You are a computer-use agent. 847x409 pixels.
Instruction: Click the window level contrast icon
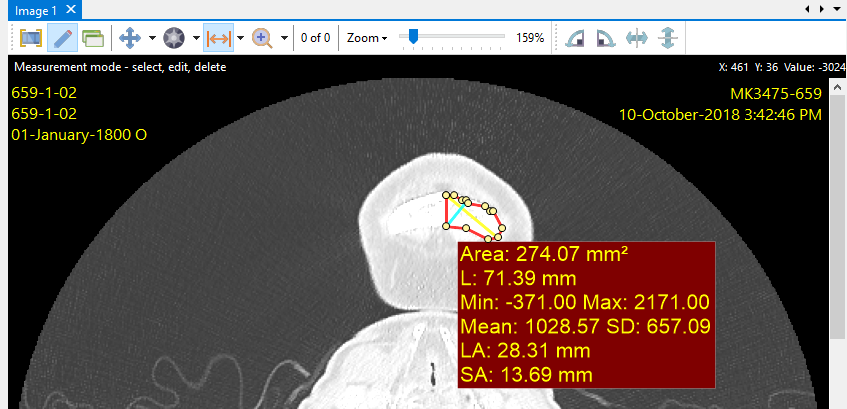click(174, 38)
